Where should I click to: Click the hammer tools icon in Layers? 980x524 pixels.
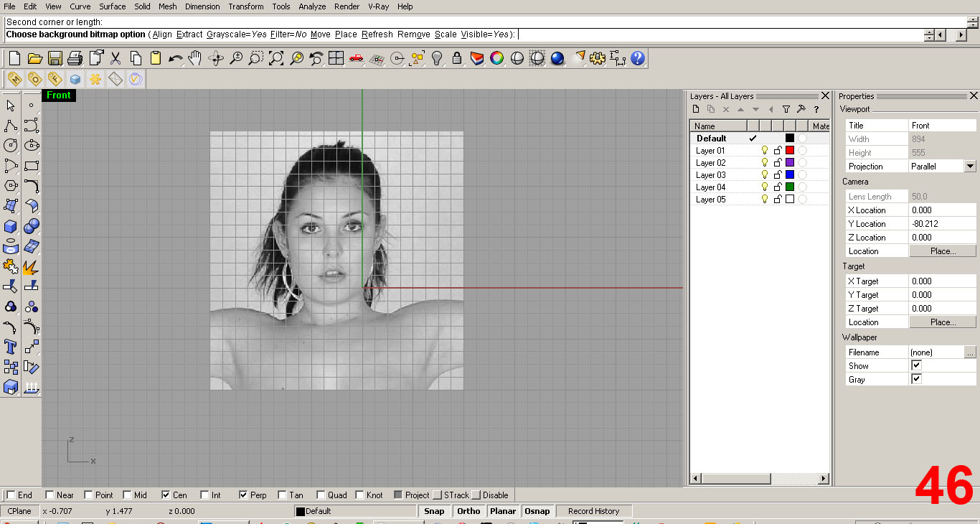point(801,109)
